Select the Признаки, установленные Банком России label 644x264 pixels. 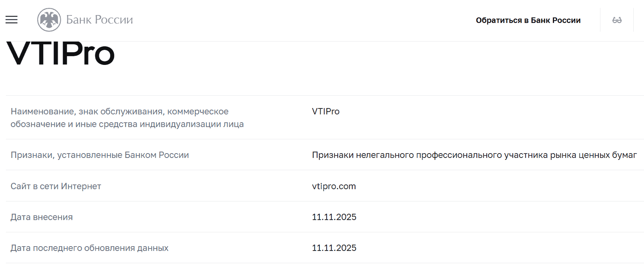(99, 155)
